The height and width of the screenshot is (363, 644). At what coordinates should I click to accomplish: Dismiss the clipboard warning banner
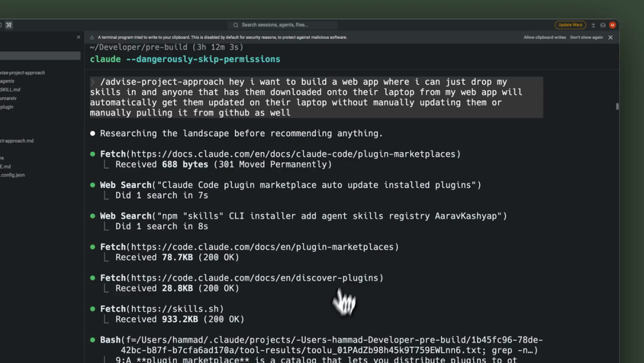click(x=611, y=38)
